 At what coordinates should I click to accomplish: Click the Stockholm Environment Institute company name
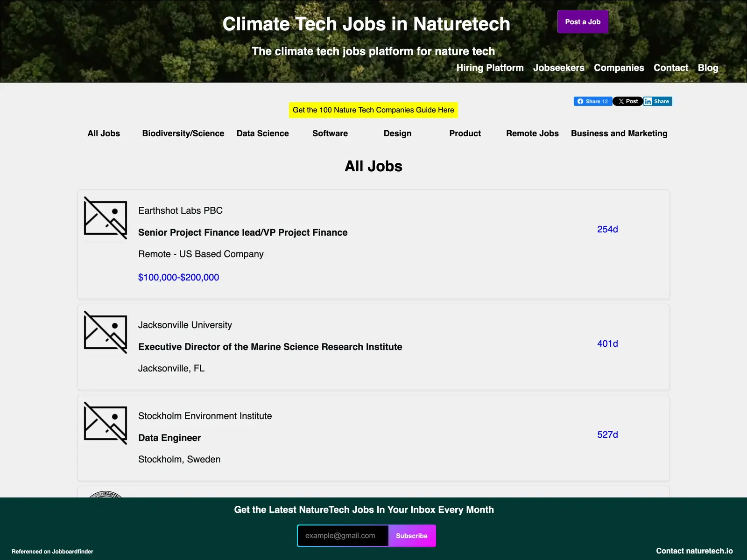205,416
